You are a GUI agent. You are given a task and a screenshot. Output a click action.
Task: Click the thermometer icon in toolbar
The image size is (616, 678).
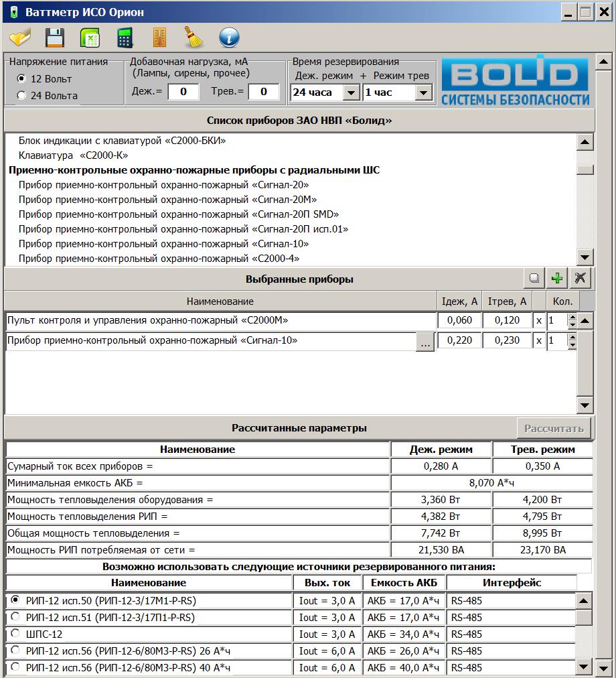[x=159, y=38]
